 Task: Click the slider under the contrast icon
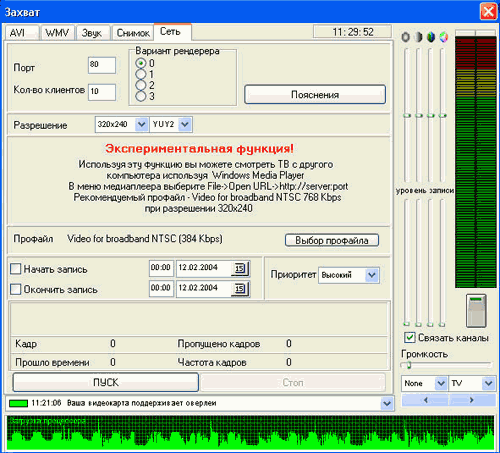(x=419, y=115)
